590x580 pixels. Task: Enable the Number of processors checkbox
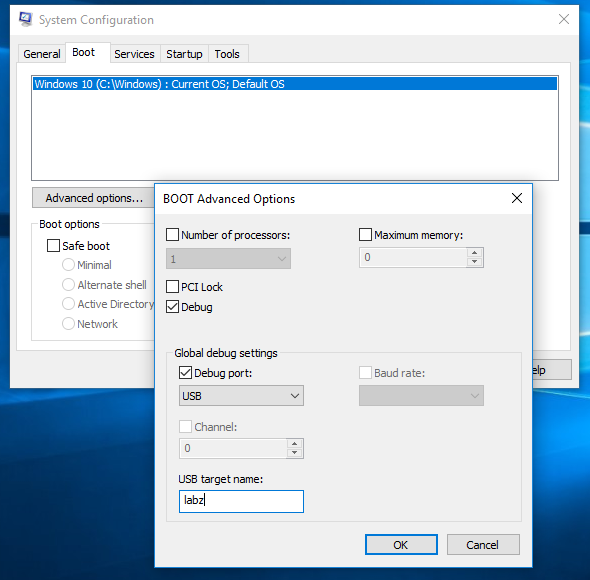[x=172, y=234]
